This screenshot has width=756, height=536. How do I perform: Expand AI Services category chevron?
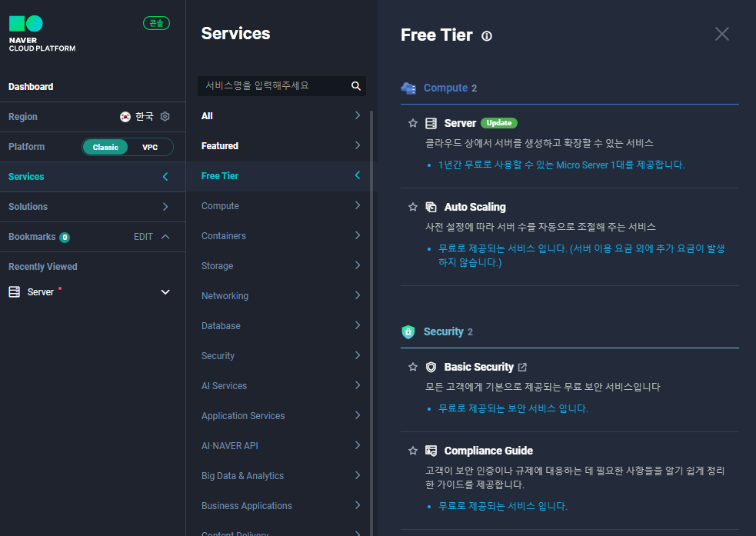click(x=358, y=385)
